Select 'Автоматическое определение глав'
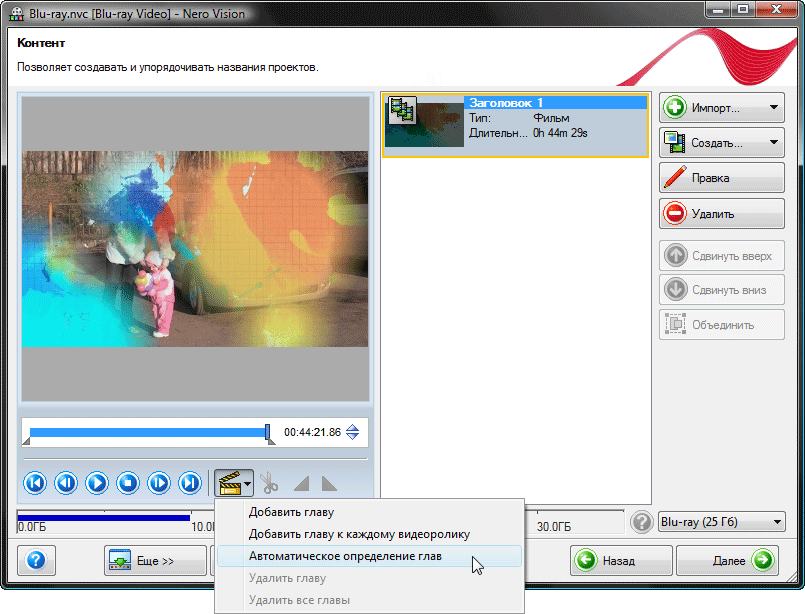 369,556
